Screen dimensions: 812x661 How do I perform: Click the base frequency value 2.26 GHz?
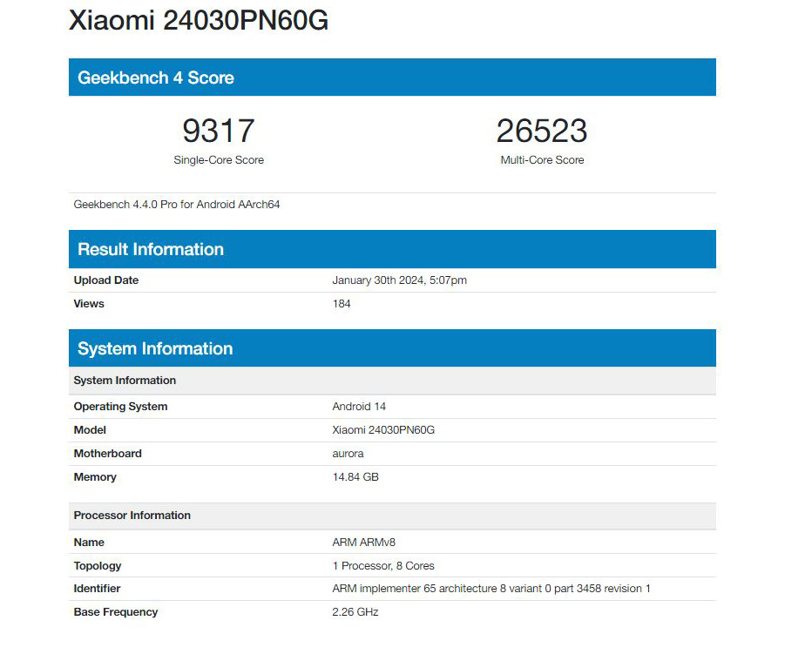[355, 612]
